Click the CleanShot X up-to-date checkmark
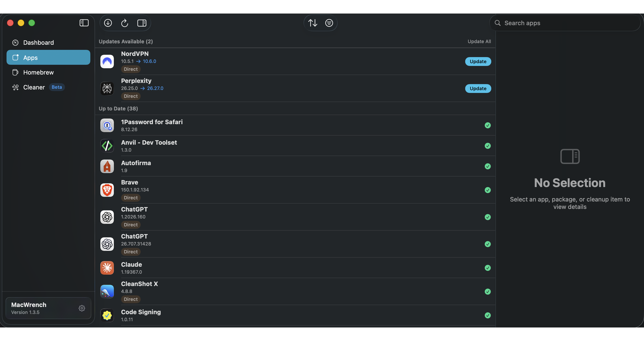 [488, 291]
